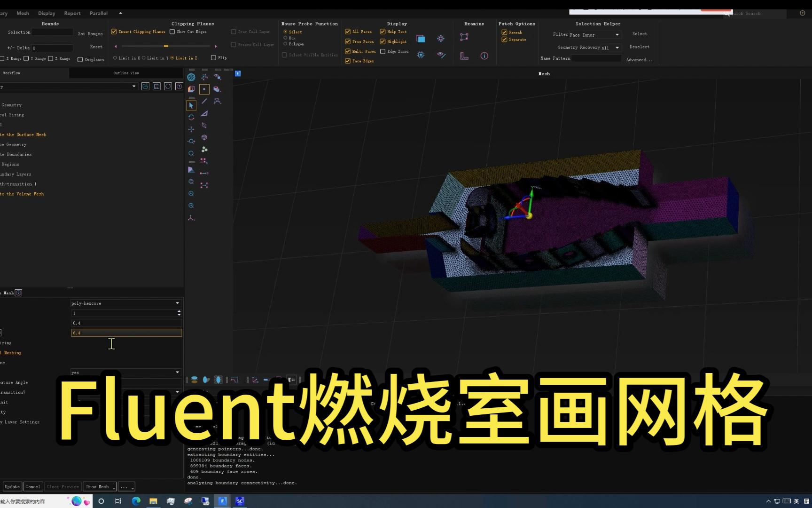Screen dimensions: 812x508
Task: Click the eye with slash hide icon
Action: (x=441, y=55)
